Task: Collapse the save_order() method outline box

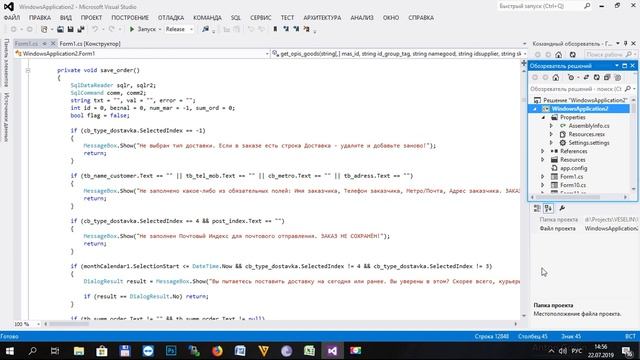Action: coord(28,71)
